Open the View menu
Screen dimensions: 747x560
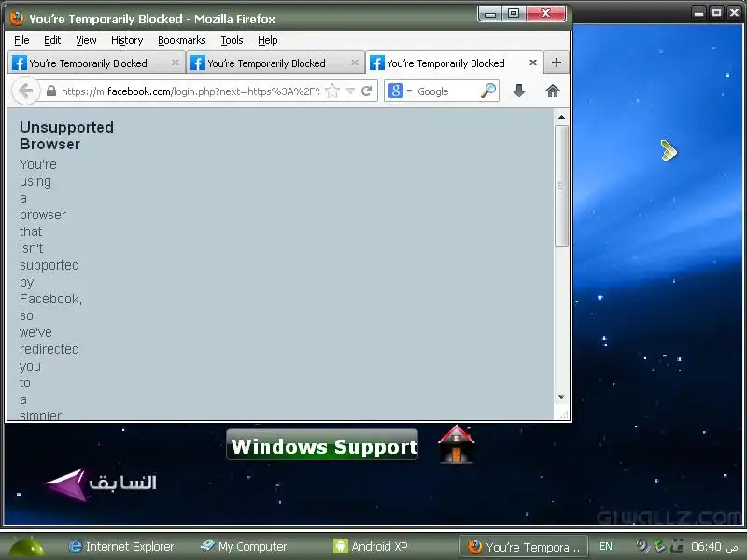(x=86, y=40)
